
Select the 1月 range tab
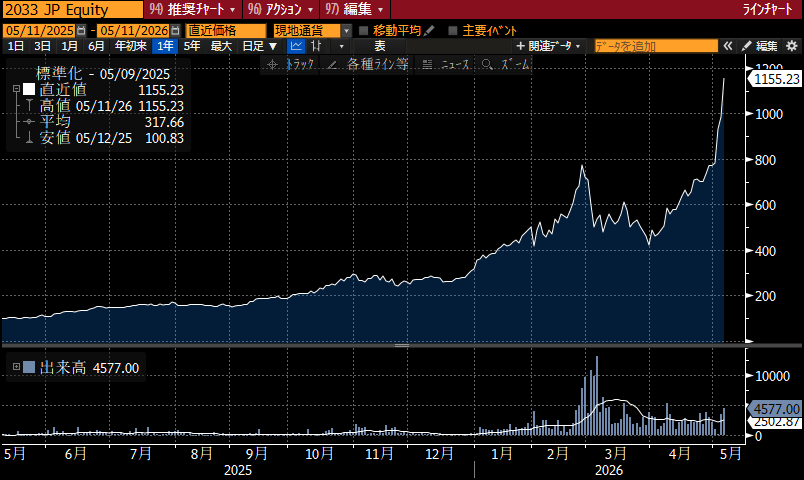tap(69, 46)
